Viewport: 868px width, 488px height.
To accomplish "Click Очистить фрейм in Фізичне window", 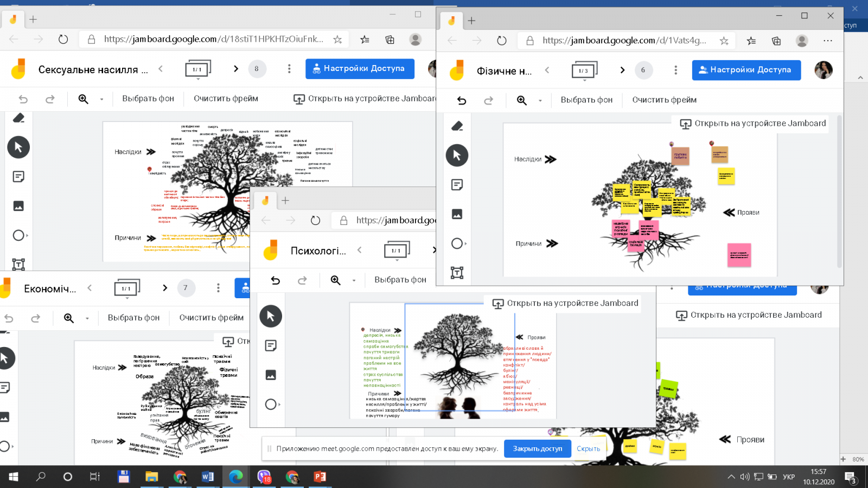I will coord(664,100).
